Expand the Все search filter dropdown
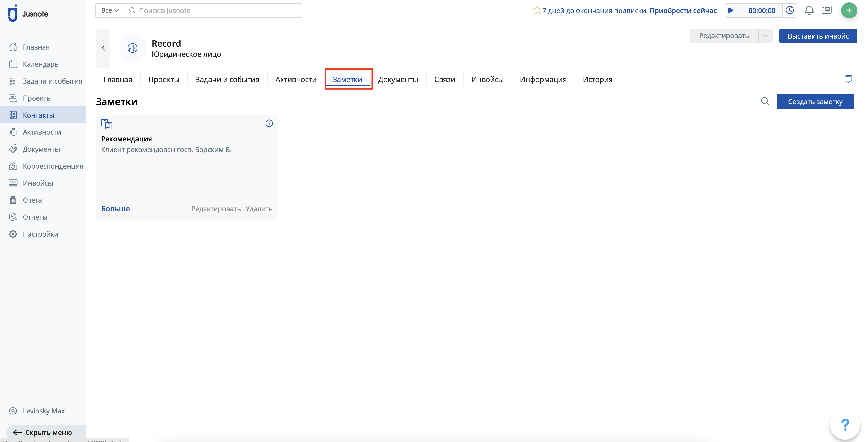868x442 pixels. pyautogui.click(x=110, y=10)
